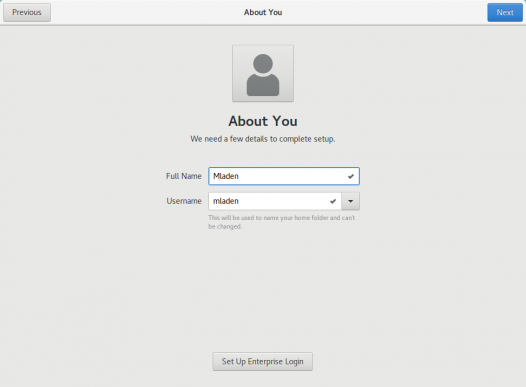Open the Username suggestions dropdown arrow
The height and width of the screenshot is (387, 526).
click(351, 201)
